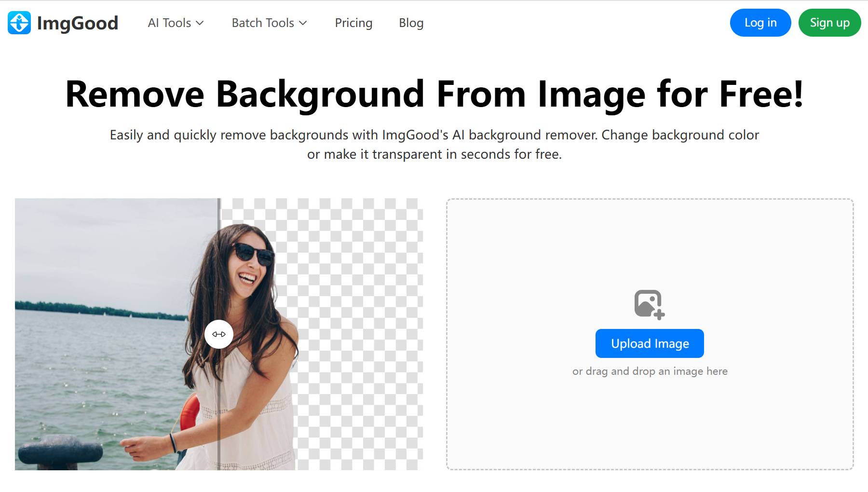
Task: Open the Blog page
Action: coord(411,23)
